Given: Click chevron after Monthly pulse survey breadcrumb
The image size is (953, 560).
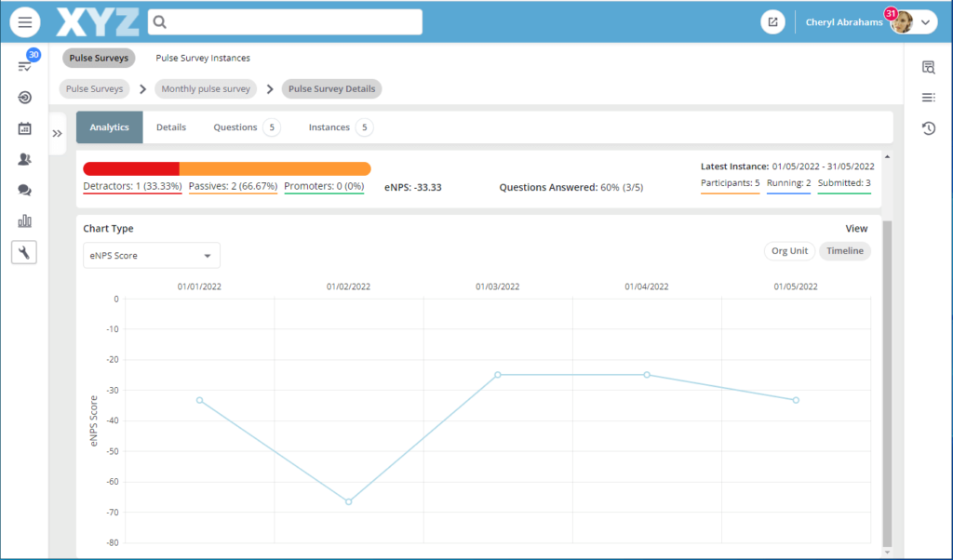Looking at the screenshot, I should [x=270, y=88].
